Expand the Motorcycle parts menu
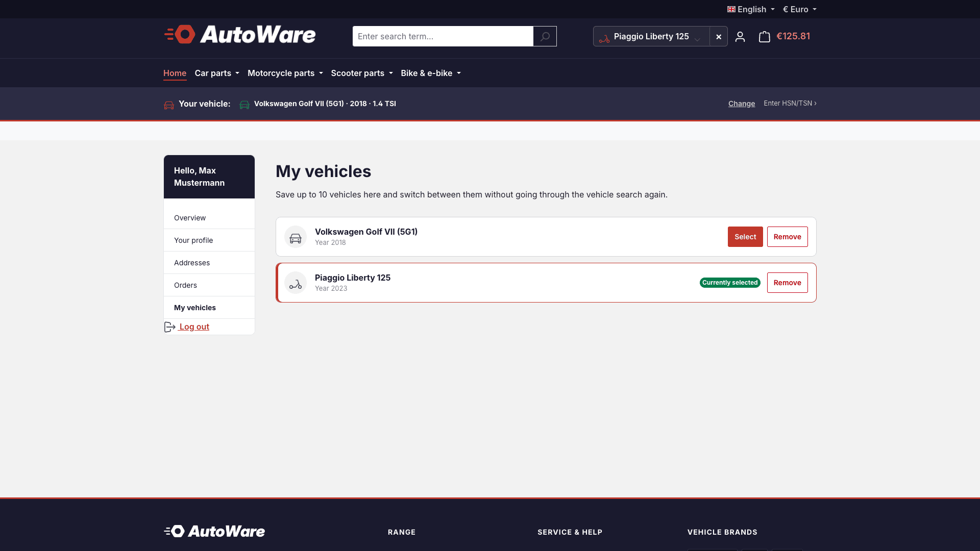The image size is (980, 551). pos(285,73)
